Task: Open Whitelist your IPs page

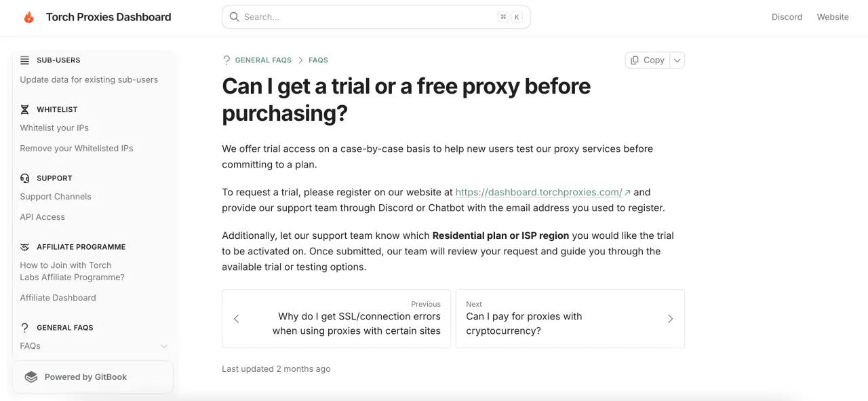Action: pyautogui.click(x=54, y=128)
